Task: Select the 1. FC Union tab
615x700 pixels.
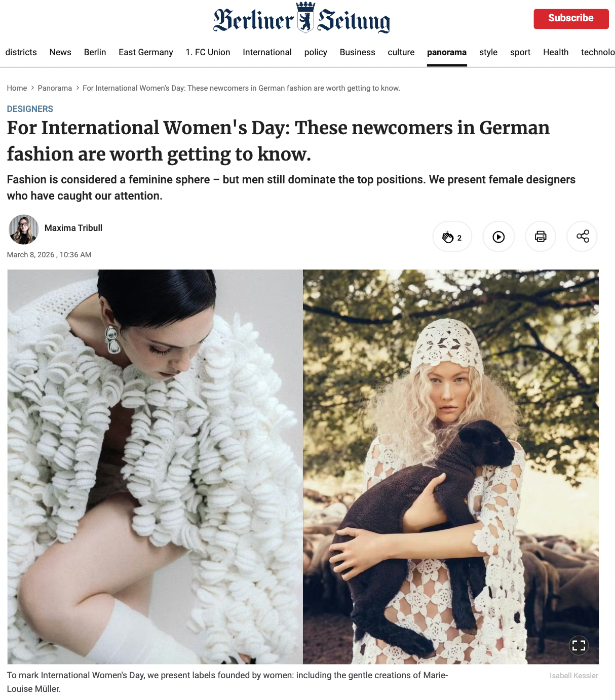Action: tap(208, 52)
